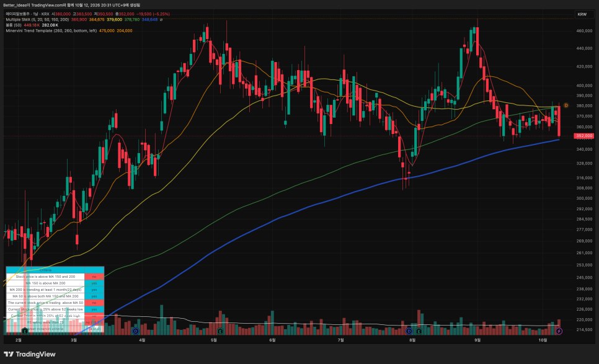Screen dimensions: 599x364
Task: Click the blue 348,648 SMA 200 value
Action: click(x=150, y=19)
